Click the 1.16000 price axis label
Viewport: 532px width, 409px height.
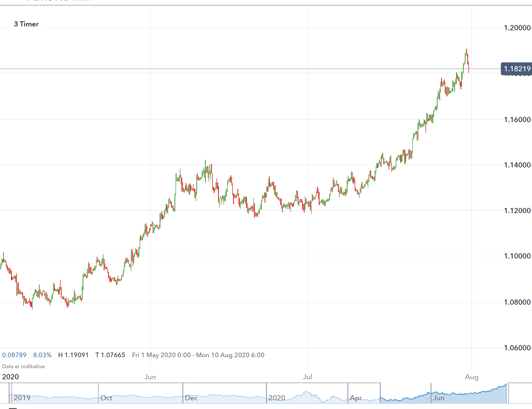517,119
